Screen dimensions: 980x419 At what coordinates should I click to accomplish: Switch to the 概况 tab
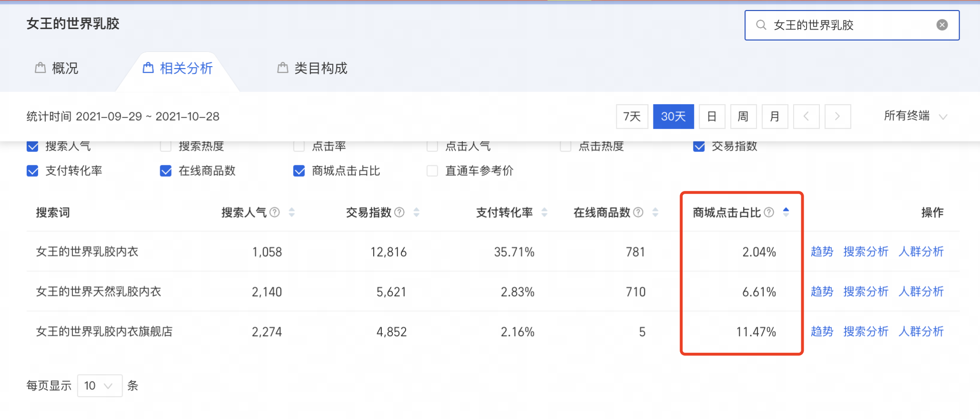pyautogui.click(x=57, y=69)
